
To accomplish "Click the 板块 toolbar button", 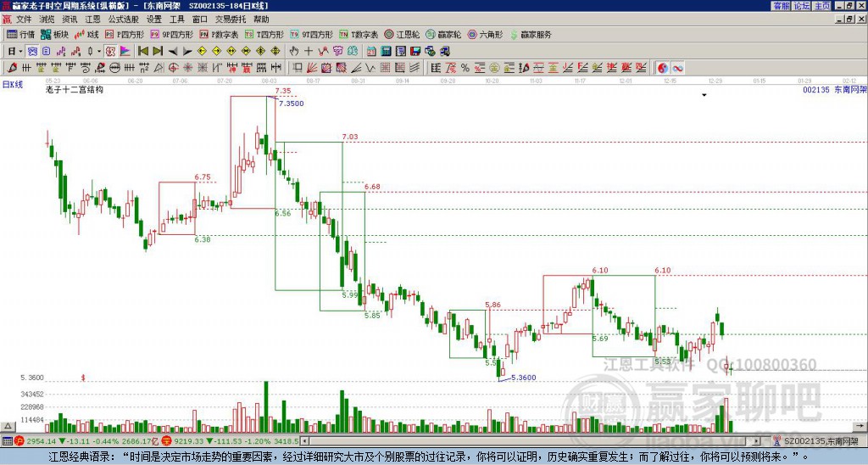I will (55, 34).
